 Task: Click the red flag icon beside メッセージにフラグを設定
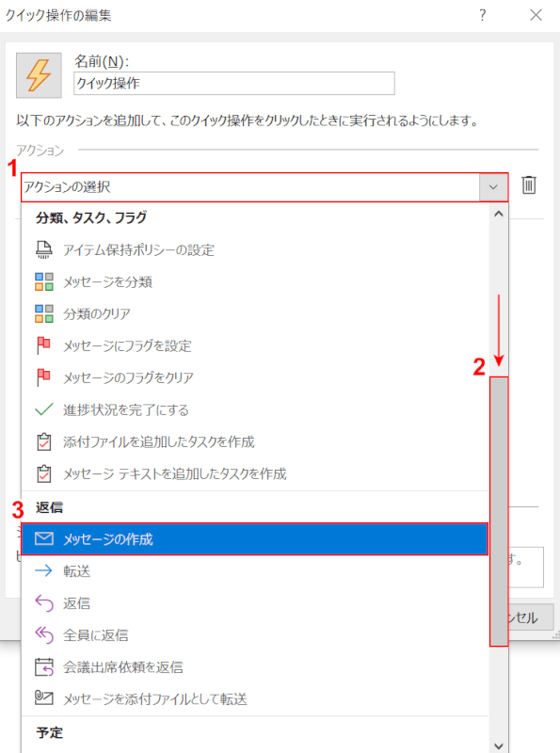coord(43,345)
